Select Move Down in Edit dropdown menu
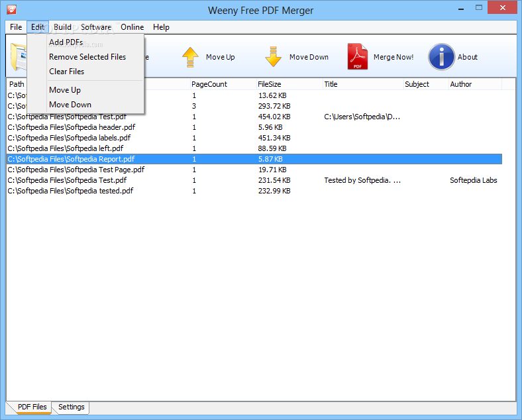522x420 pixels. pos(85,105)
